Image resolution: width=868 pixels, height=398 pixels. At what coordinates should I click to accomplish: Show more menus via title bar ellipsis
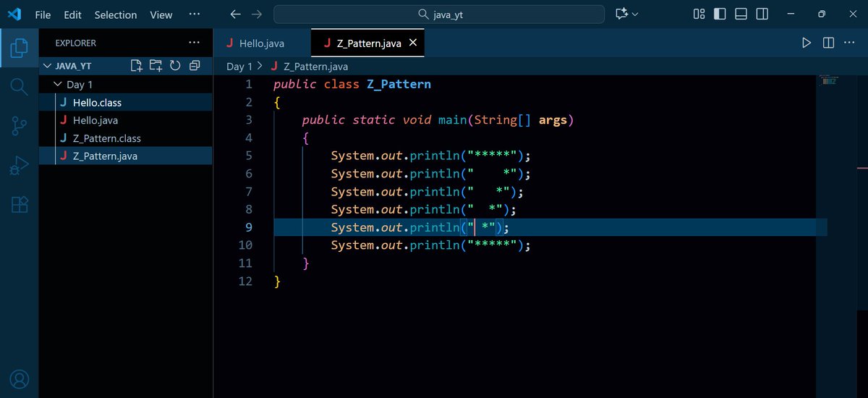194,14
